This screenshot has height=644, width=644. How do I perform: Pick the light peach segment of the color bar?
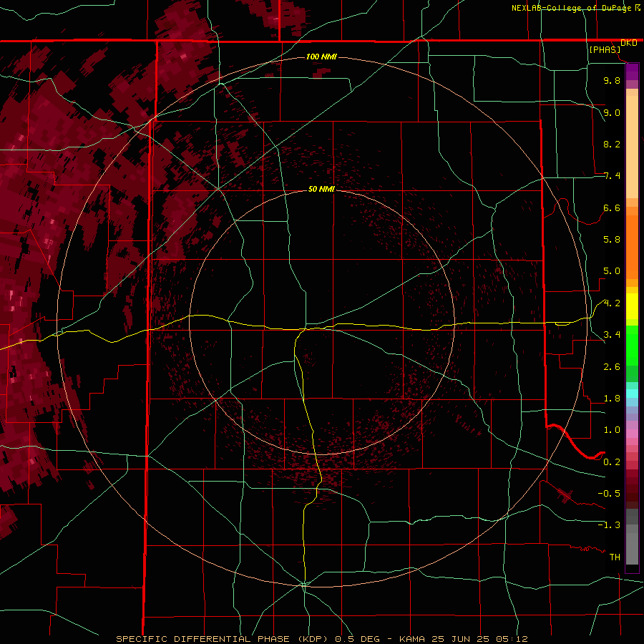coord(632,147)
